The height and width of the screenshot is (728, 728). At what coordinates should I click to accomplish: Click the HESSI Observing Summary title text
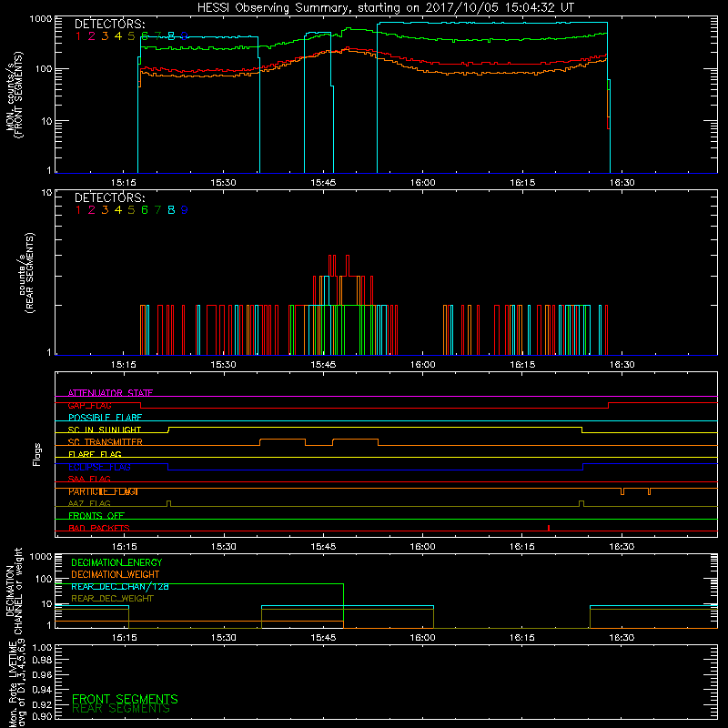pos(385,8)
